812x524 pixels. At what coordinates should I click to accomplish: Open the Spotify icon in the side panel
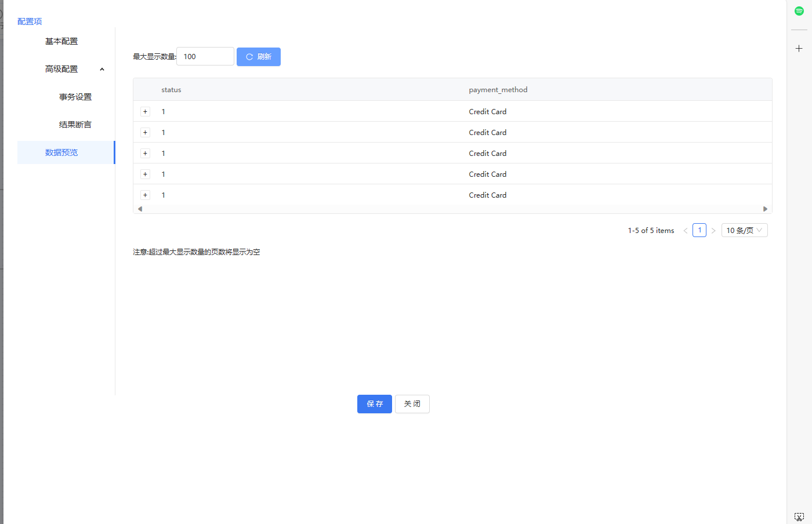click(x=799, y=11)
